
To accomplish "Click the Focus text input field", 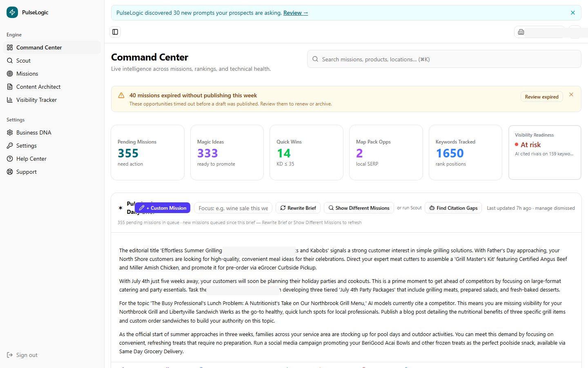I will [x=233, y=208].
